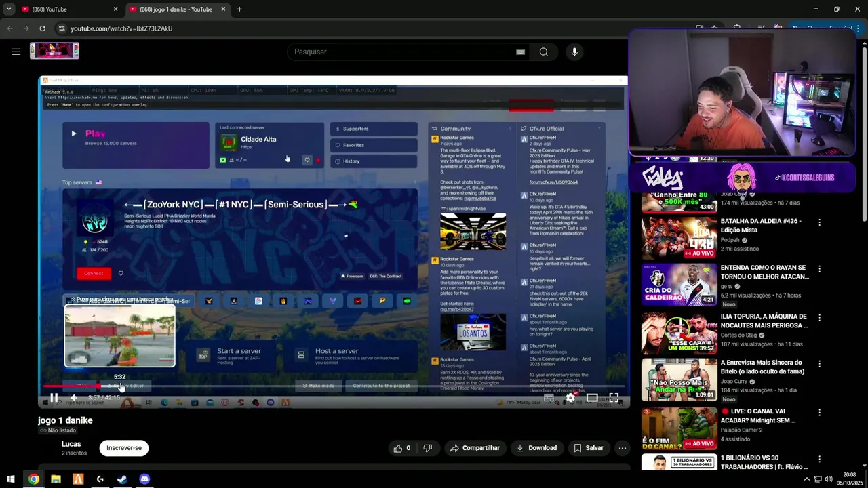Subscribe with the Inscrever-se button
Screen dimensions: 868x488
[124, 448]
